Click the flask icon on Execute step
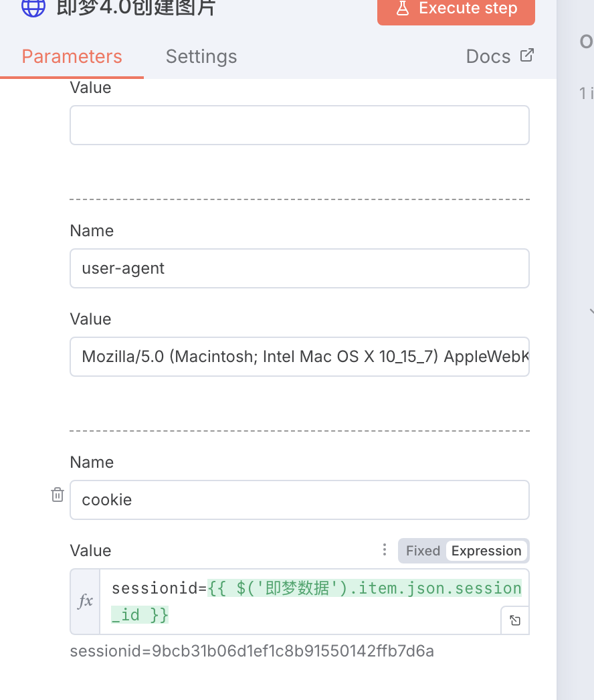The image size is (594, 700). click(x=402, y=8)
